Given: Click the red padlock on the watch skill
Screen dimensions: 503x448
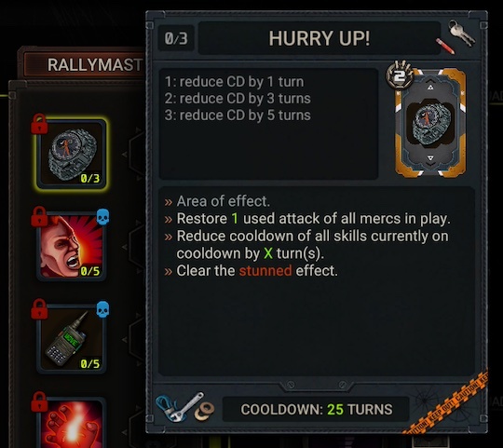Looking at the screenshot, I should pyautogui.click(x=39, y=124).
